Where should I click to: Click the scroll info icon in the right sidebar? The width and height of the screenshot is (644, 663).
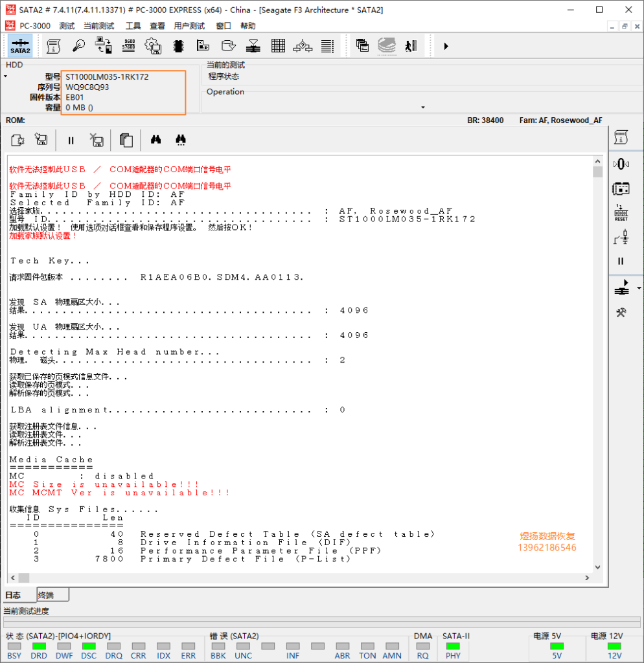[621, 137]
